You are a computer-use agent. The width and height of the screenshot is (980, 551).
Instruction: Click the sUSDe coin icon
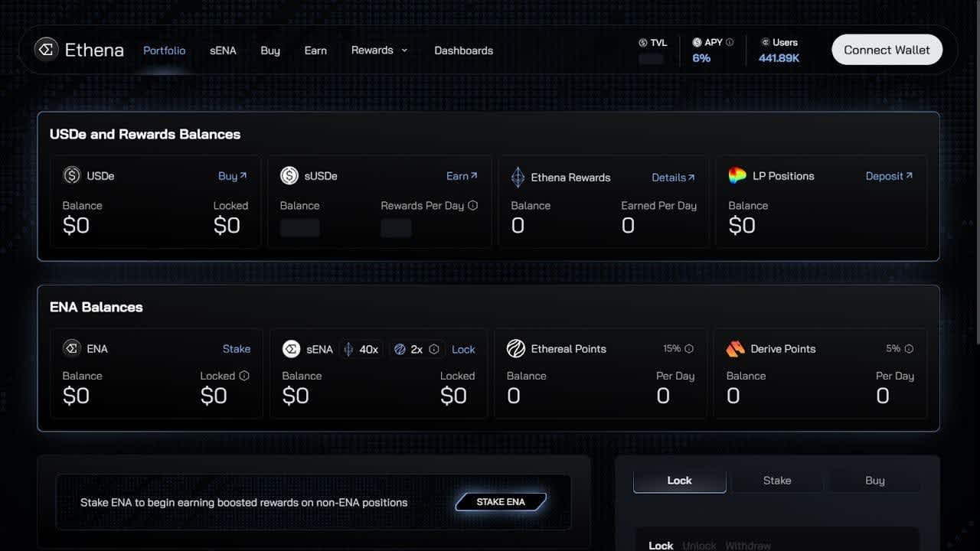(x=289, y=175)
